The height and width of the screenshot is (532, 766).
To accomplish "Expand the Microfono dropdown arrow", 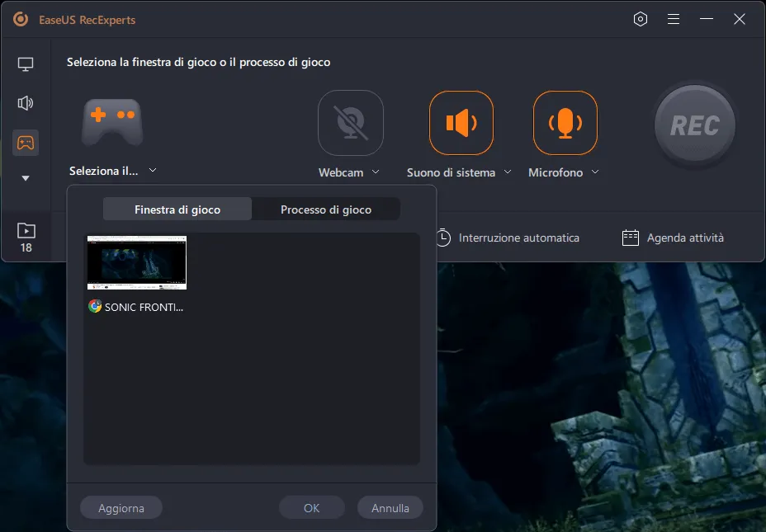I will click(595, 172).
